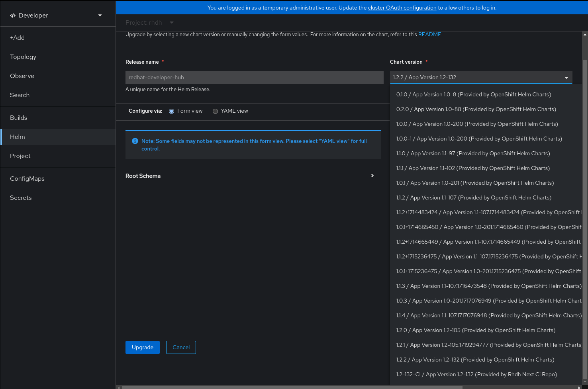
Task: Select chart version 1.0.3 in the list
Action: pyautogui.click(x=486, y=301)
